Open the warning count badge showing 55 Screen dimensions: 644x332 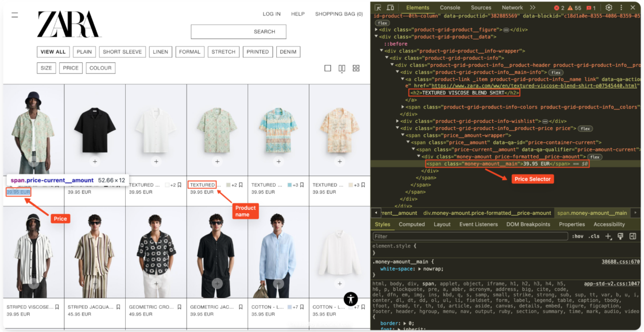[x=575, y=8]
